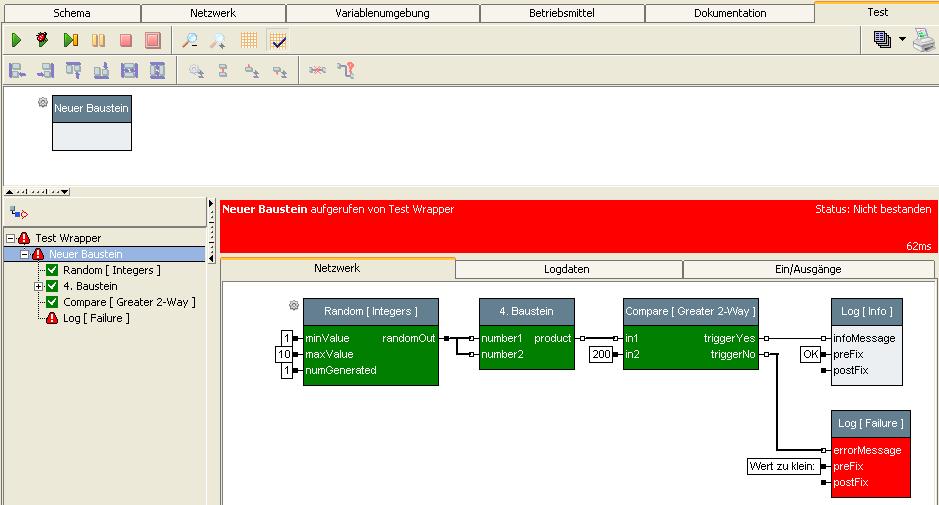Open the Ein/Ausgänge tab
The height and width of the screenshot is (505, 939).
pyautogui.click(x=808, y=269)
